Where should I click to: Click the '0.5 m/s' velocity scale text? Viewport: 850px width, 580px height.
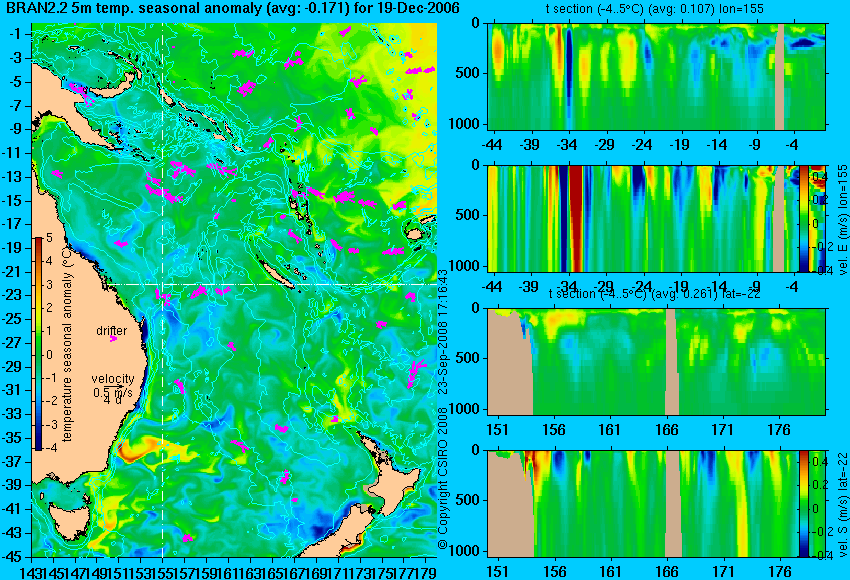[x=113, y=391]
